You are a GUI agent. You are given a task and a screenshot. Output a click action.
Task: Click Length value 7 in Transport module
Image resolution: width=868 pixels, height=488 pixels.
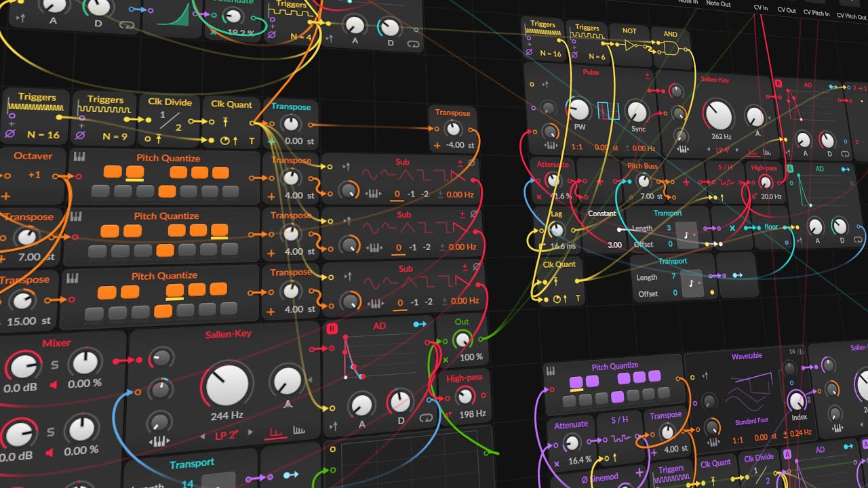673,276
